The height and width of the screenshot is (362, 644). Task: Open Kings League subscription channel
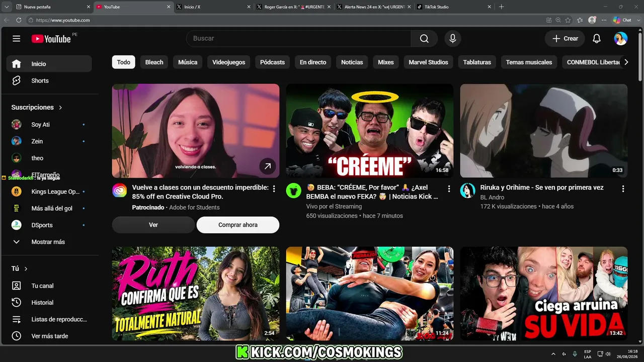(49, 192)
